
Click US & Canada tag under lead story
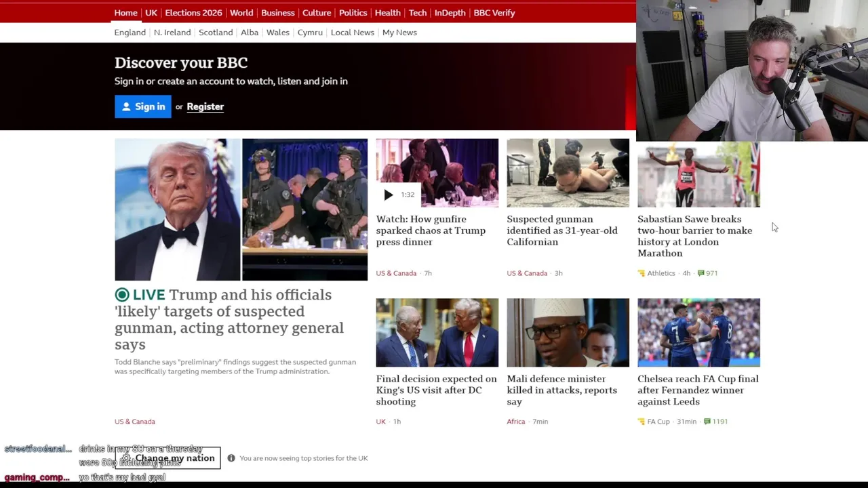[135, 422]
